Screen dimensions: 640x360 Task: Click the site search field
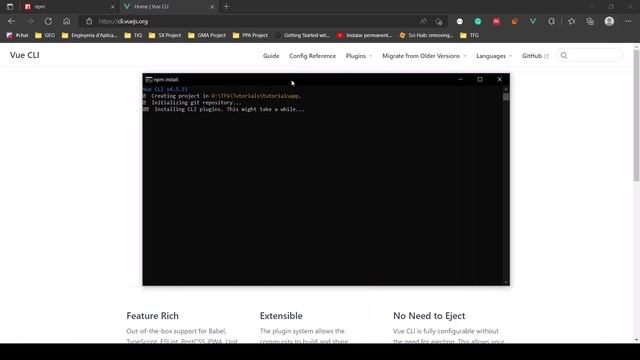590,56
